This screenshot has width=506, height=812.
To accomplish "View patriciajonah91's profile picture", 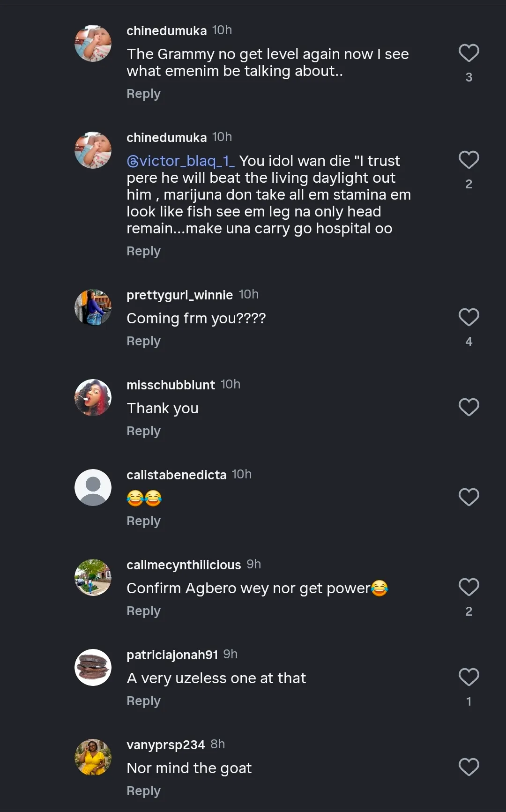I will 93,667.
